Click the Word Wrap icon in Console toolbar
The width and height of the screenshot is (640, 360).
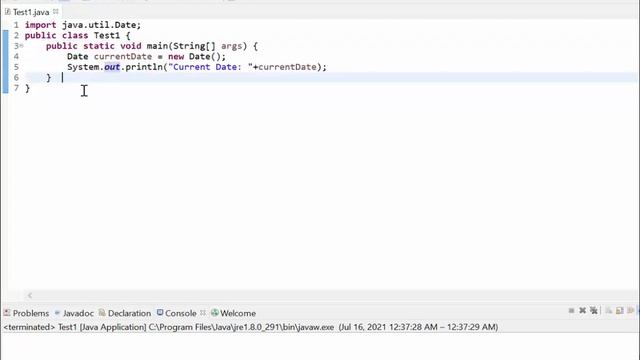pyautogui.click(x=631, y=311)
